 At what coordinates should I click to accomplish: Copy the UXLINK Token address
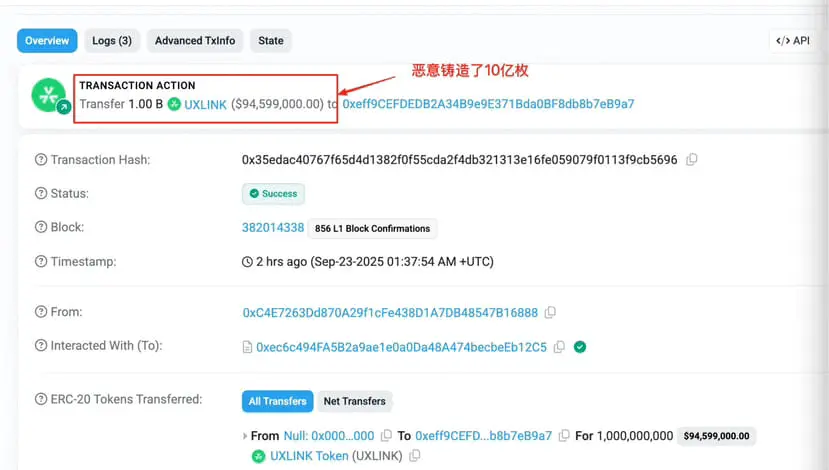click(414, 455)
